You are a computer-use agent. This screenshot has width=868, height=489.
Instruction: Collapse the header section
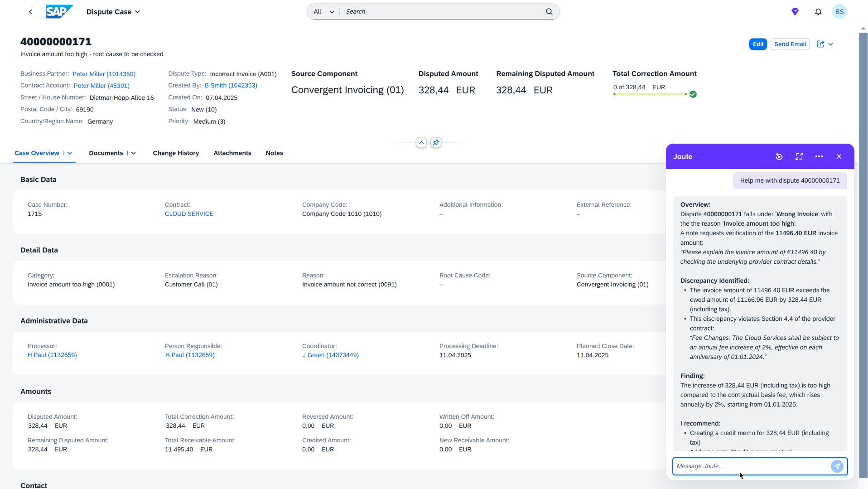click(421, 143)
